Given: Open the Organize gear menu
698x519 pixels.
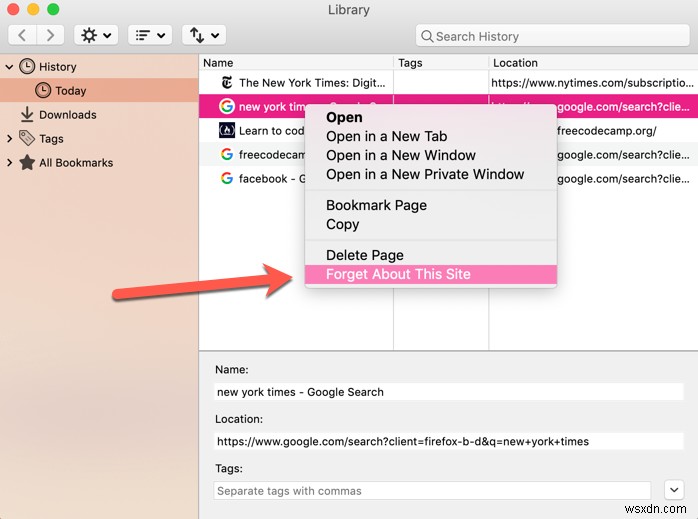Looking at the screenshot, I should point(96,35).
